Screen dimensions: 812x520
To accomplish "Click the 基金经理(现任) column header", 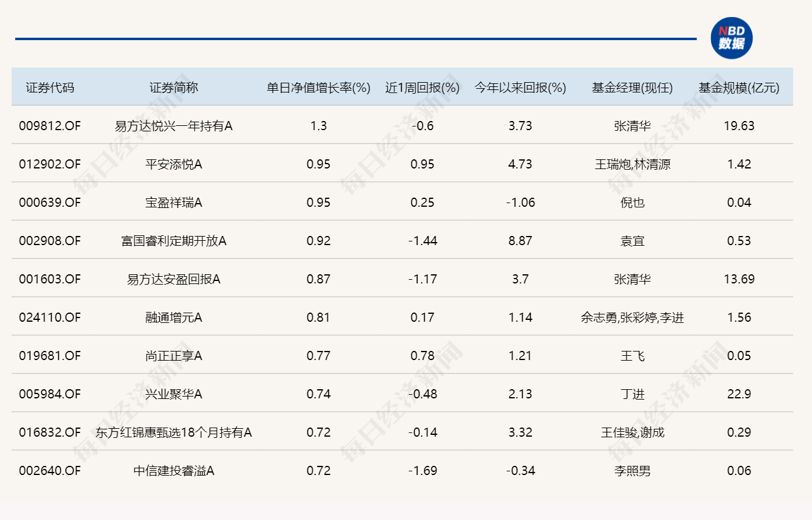I will coord(632,88).
